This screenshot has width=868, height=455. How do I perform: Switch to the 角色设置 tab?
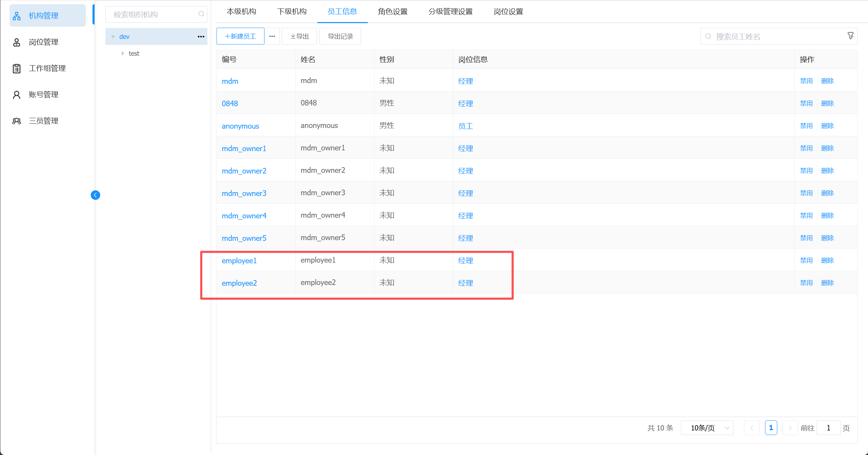[x=392, y=12]
